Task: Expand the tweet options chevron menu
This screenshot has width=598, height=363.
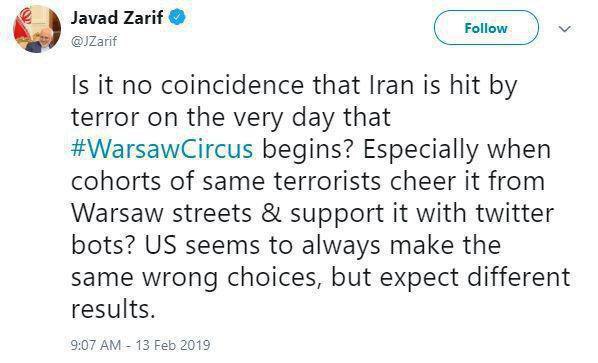Action: pos(564,29)
